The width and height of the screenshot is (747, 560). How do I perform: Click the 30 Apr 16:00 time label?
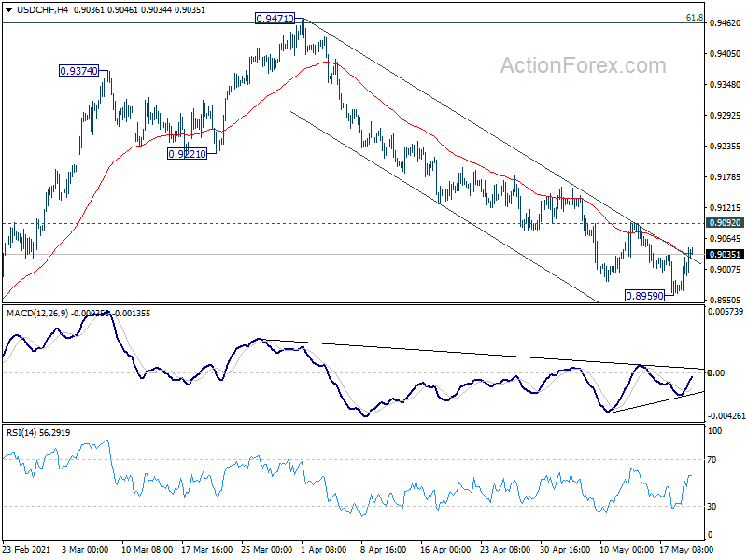pyautogui.click(x=565, y=550)
